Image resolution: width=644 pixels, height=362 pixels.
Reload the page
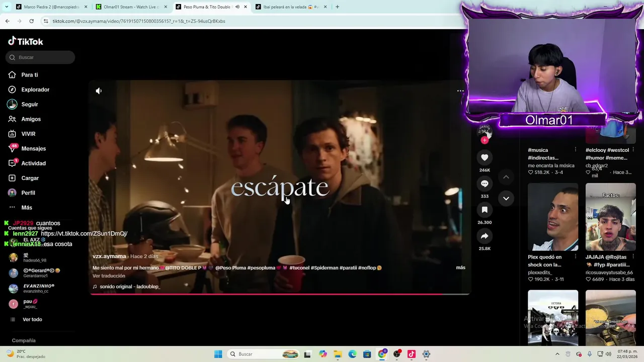[x=31, y=21]
